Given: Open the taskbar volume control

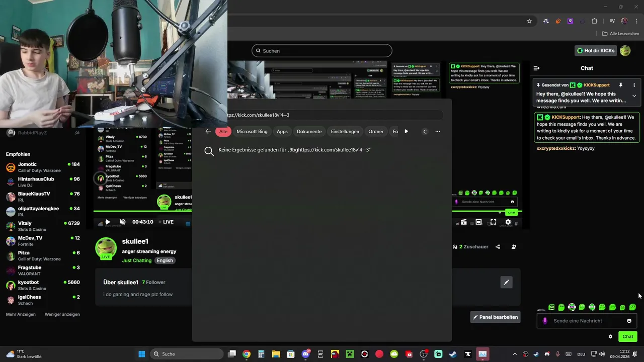Looking at the screenshot, I should (602, 354).
